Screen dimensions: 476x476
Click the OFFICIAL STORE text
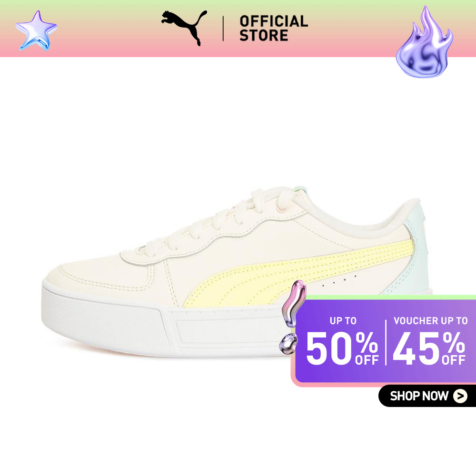pos(274,28)
